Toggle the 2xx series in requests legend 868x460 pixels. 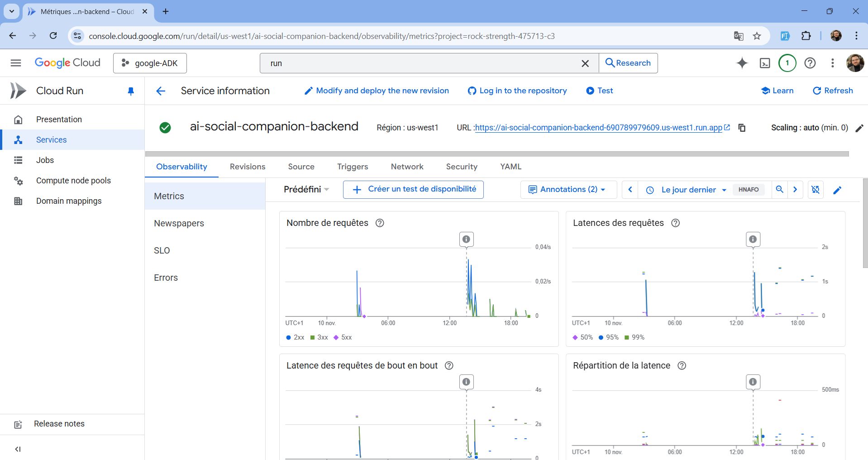point(295,337)
